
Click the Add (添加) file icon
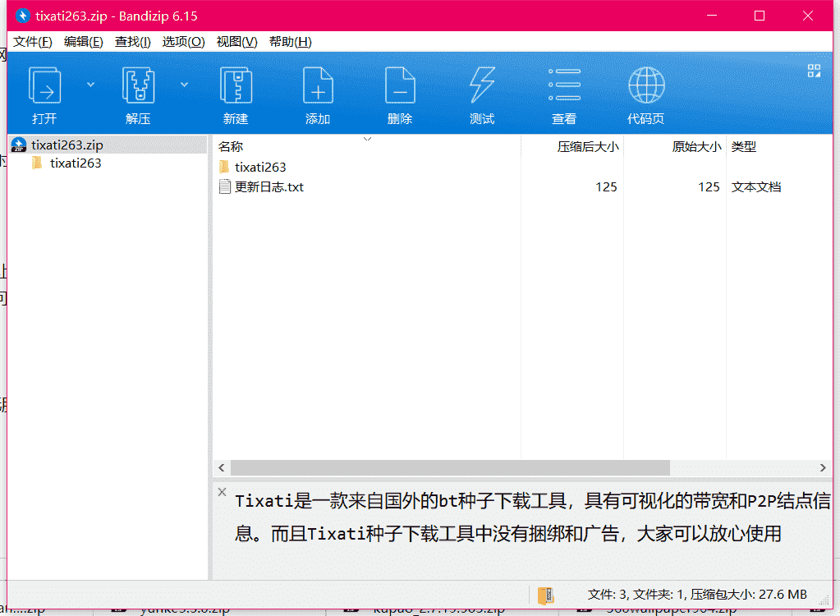pos(318,85)
